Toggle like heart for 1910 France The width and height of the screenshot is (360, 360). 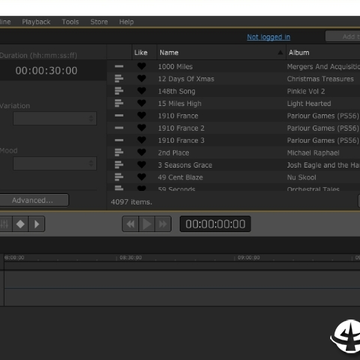tap(142, 116)
